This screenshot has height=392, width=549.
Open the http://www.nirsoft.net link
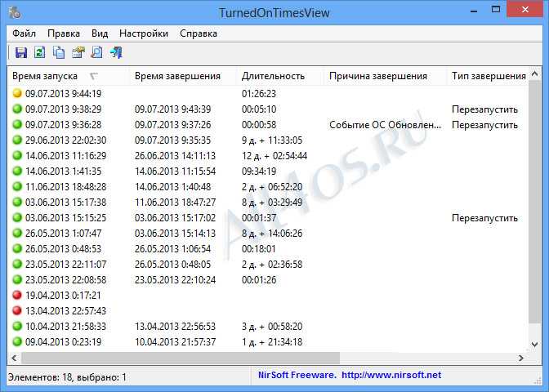pos(391,375)
